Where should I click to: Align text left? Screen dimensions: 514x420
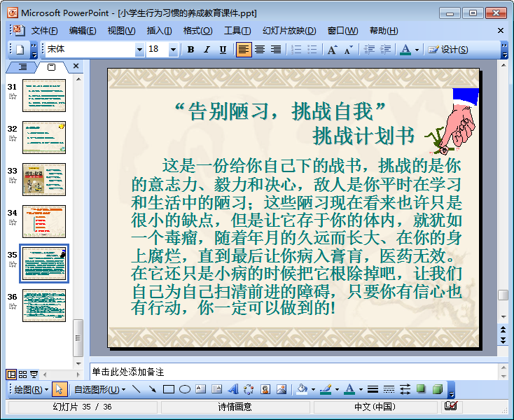[x=244, y=50]
